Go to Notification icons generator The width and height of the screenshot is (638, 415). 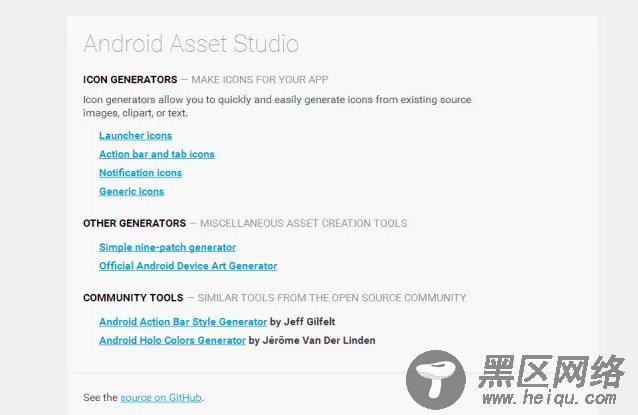pos(140,173)
